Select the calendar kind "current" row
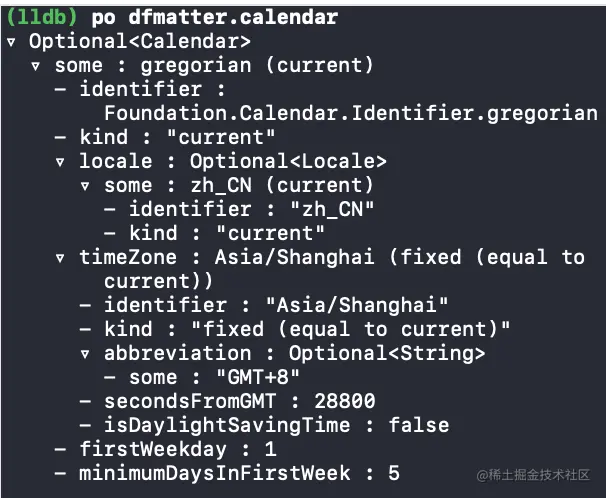Screen dimensions: 606x498 point(165,138)
